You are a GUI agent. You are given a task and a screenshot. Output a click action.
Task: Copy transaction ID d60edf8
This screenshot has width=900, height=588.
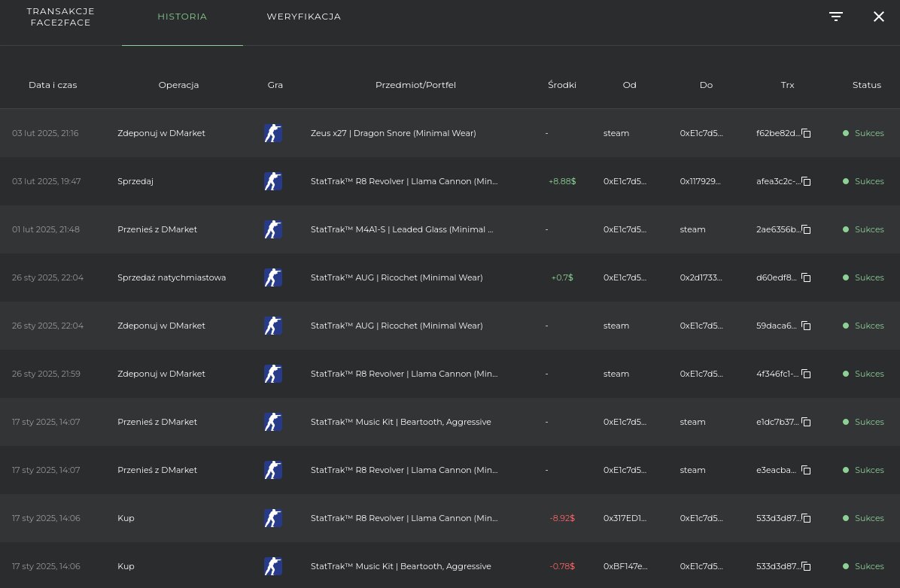[807, 277]
